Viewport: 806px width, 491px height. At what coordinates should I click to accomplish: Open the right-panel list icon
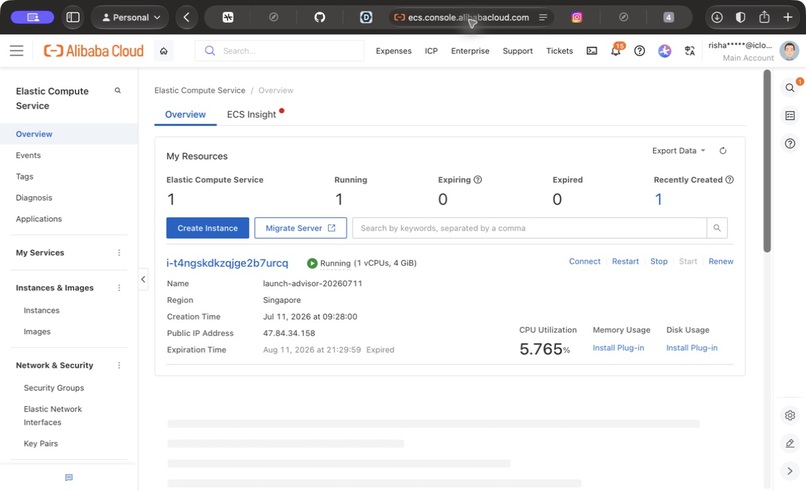coord(790,116)
